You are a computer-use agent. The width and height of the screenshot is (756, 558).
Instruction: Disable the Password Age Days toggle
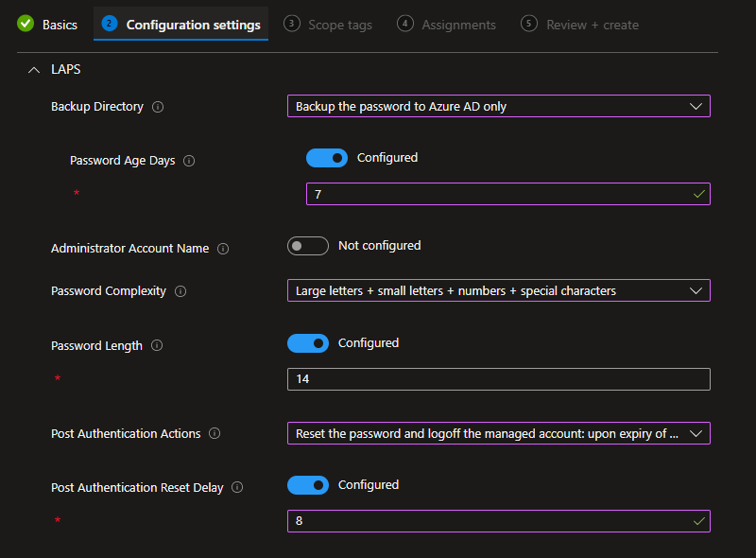click(x=326, y=158)
